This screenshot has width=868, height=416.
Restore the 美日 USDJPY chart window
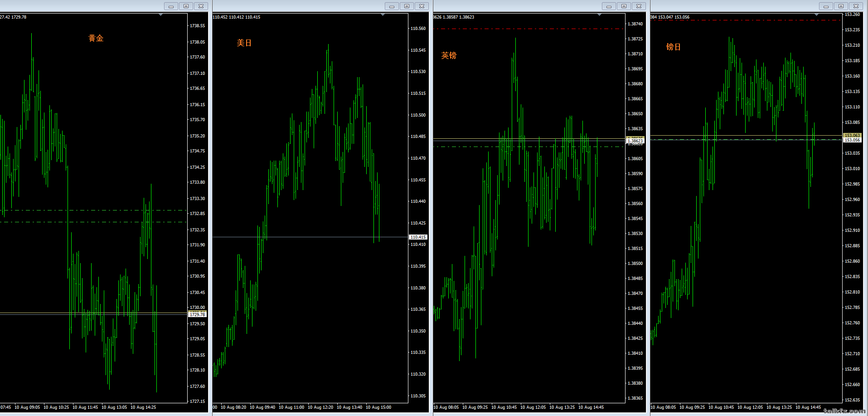(407, 6)
